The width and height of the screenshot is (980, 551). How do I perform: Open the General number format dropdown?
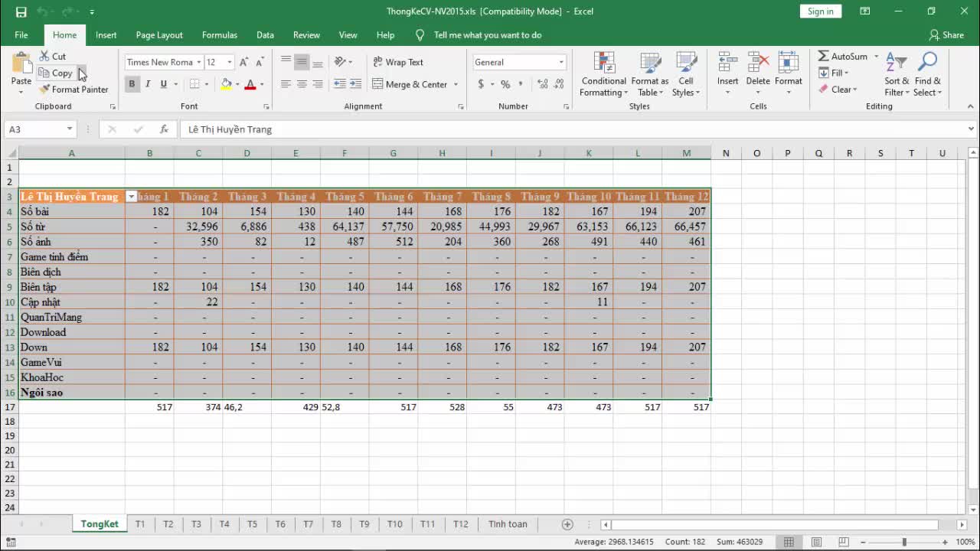pos(561,62)
